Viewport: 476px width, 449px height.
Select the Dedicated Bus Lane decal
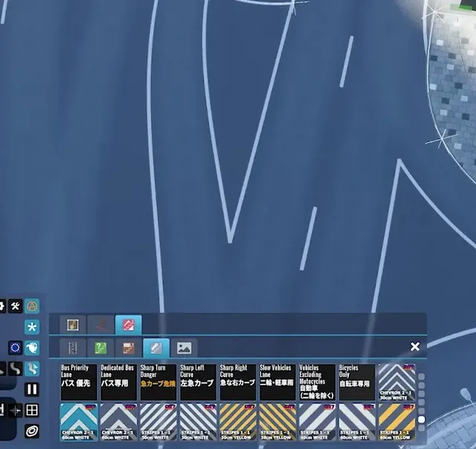point(118,382)
